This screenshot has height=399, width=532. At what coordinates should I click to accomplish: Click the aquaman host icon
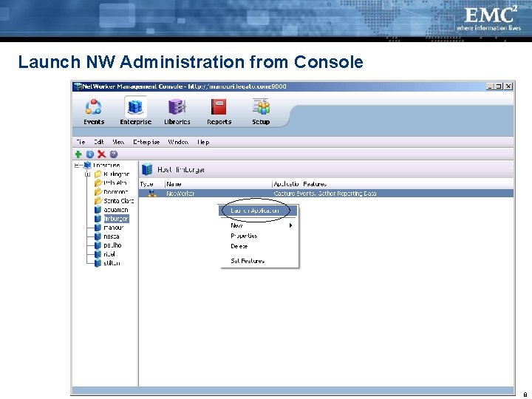tap(98, 210)
